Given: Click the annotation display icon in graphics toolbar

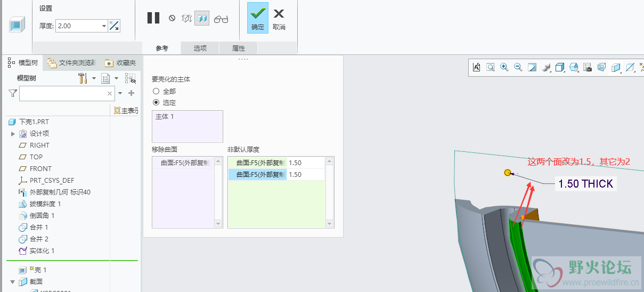Looking at the screenshot, I should coord(477,67).
